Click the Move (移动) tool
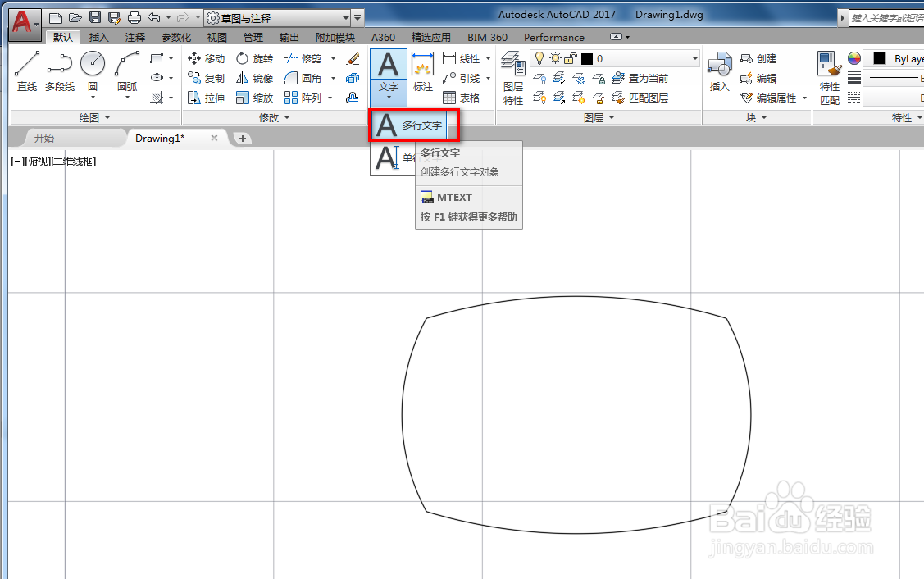The height and width of the screenshot is (579, 924). (207, 58)
